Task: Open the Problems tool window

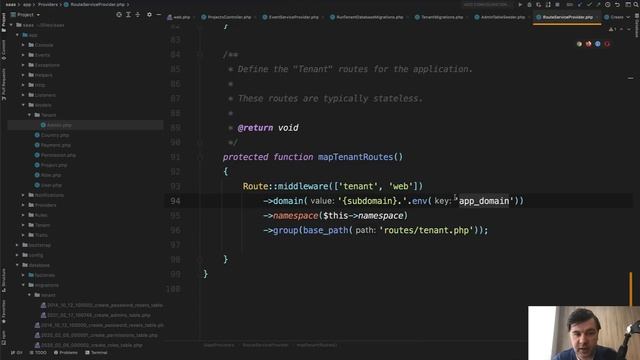Action: click(66, 353)
